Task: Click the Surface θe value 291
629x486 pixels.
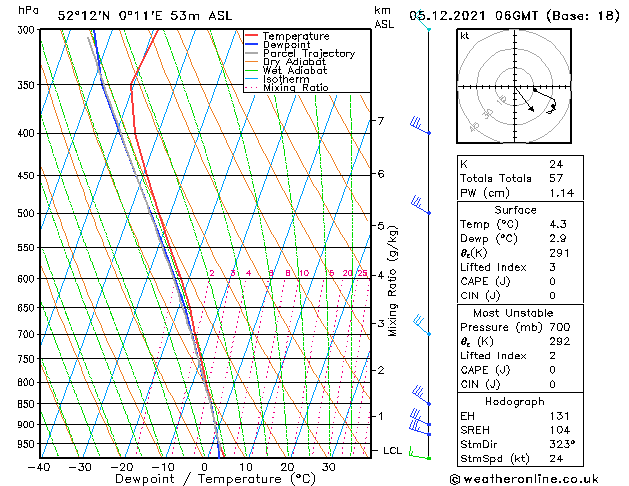Action: (560, 253)
